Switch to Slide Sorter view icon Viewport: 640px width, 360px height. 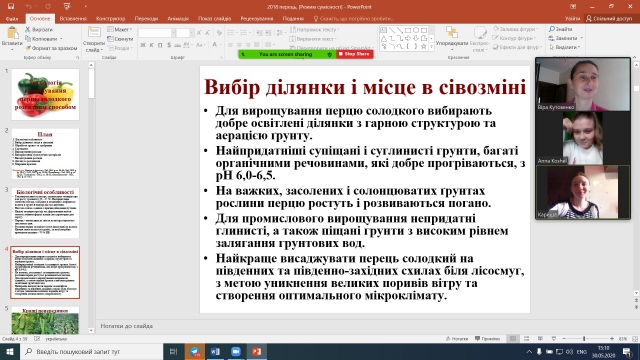527,339
